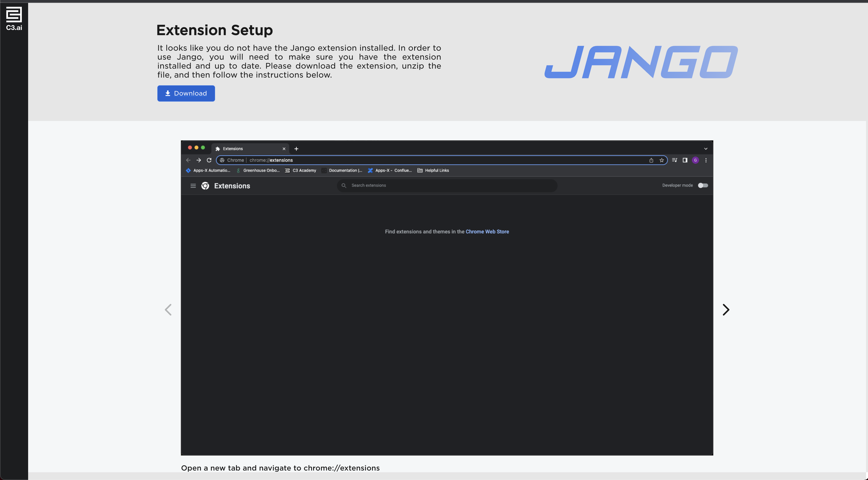Click the C3.ai logo in the sidebar
The image size is (868, 480).
pos(14,18)
